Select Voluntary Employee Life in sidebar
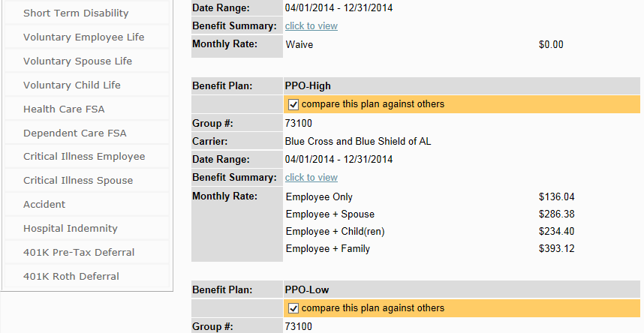644x333 pixels. click(83, 37)
